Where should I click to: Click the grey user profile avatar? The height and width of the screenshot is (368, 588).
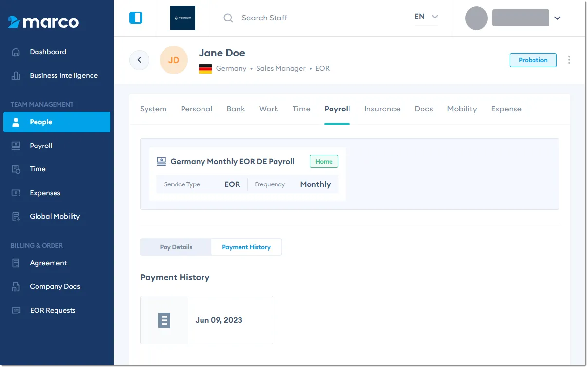[477, 18]
